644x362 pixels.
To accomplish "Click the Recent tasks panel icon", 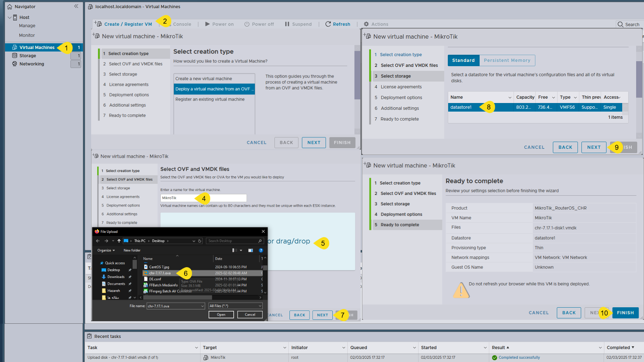I will tap(89, 336).
